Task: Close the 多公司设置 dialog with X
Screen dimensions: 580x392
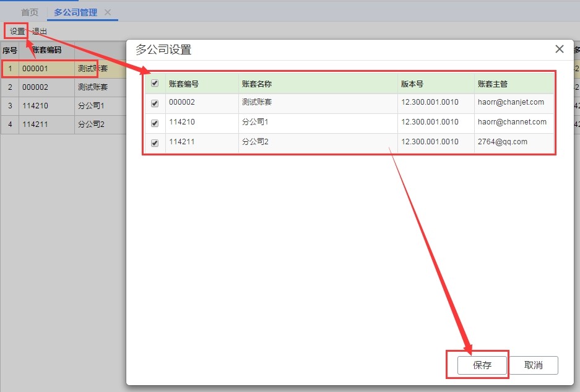Action: coord(560,49)
